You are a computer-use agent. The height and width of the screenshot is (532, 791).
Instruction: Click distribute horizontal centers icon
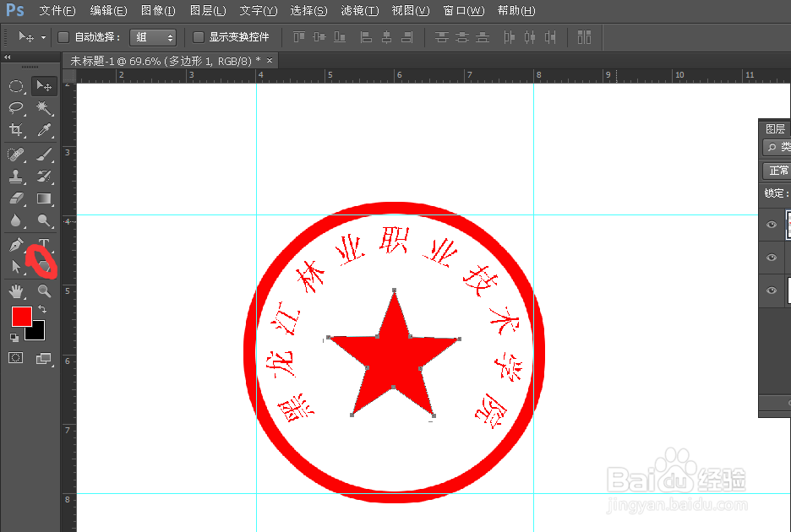tap(530, 37)
